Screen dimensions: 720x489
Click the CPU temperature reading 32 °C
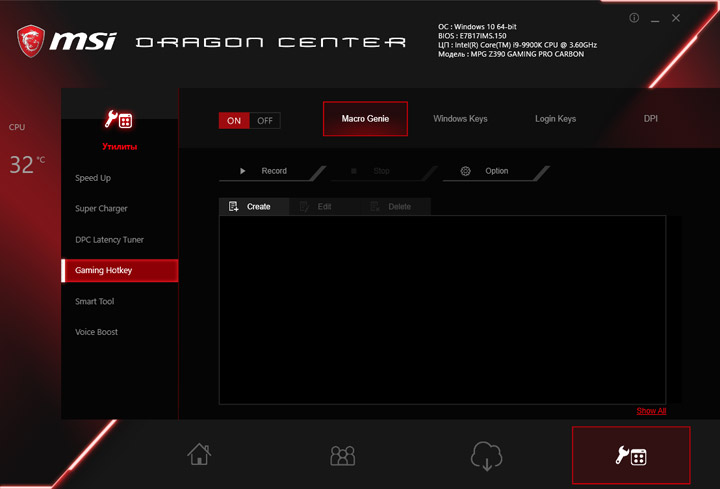point(27,164)
